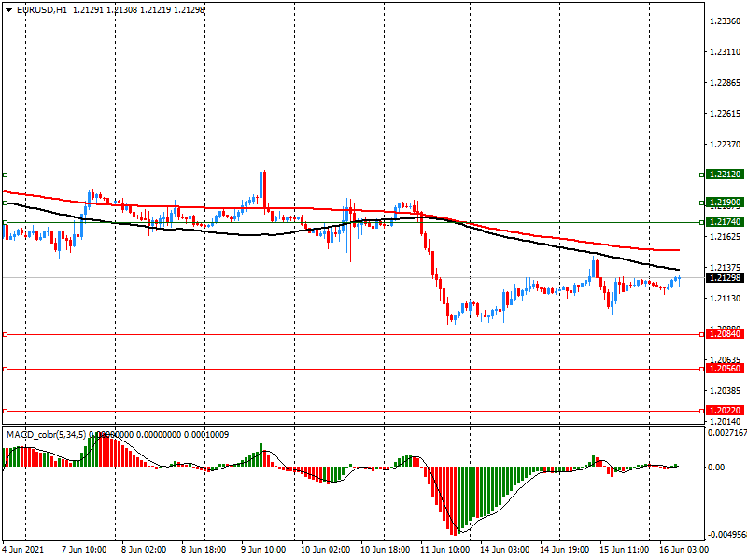Image resolution: width=747 pixels, height=560 pixels.
Task: Select the 1.20560 red level price label
Action: tap(725, 369)
